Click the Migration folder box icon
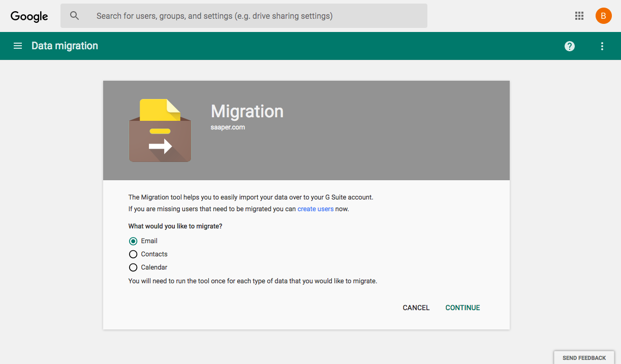This screenshot has height=364, width=621. point(160,130)
